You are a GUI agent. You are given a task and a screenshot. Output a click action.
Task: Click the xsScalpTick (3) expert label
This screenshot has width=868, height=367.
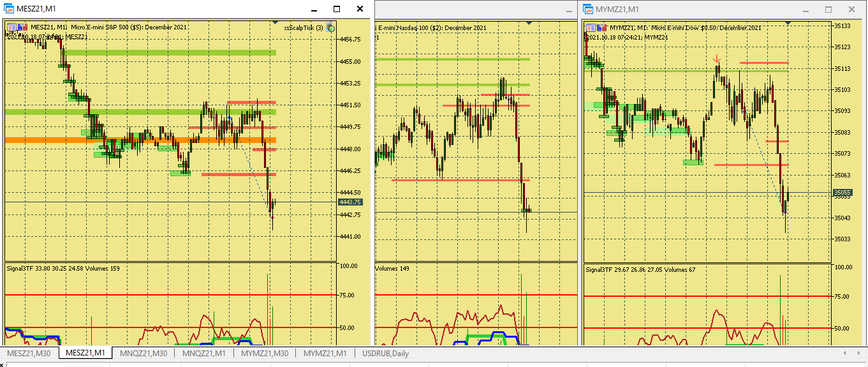click(304, 27)
